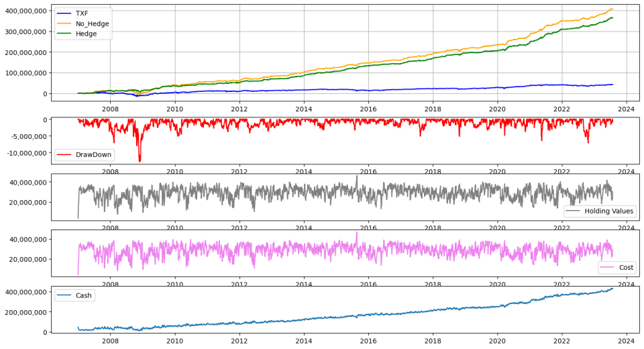Click the deepest red drawdown trough near 2009
Image resolution: width=644 pixels, height=349 pixels.
[x=140, y=161]
